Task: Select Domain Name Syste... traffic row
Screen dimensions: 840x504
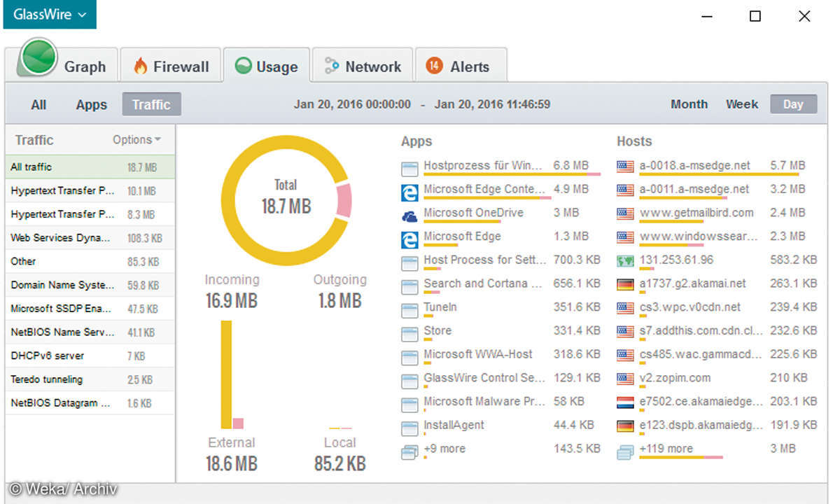Action: pos(90,285)
